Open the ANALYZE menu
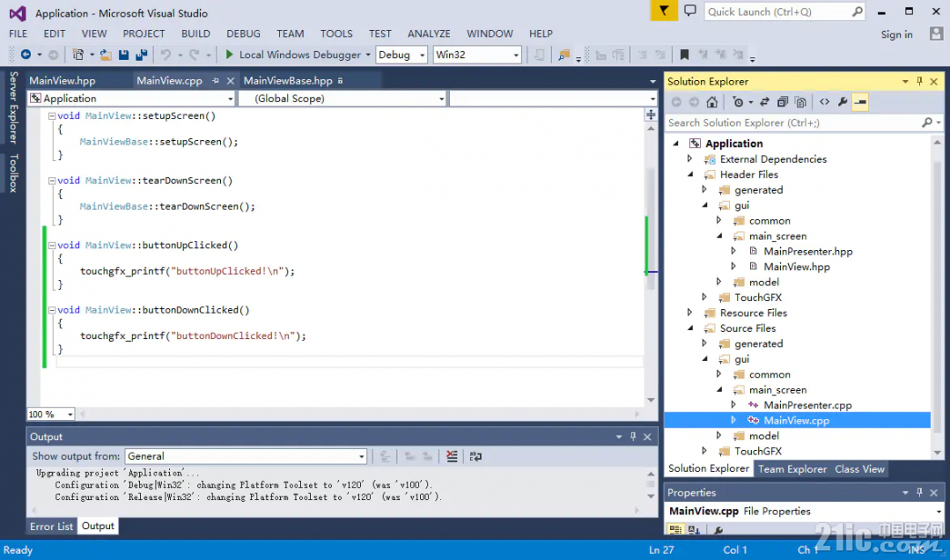Viewport: 950px width, 560px height. pos(429,34)
